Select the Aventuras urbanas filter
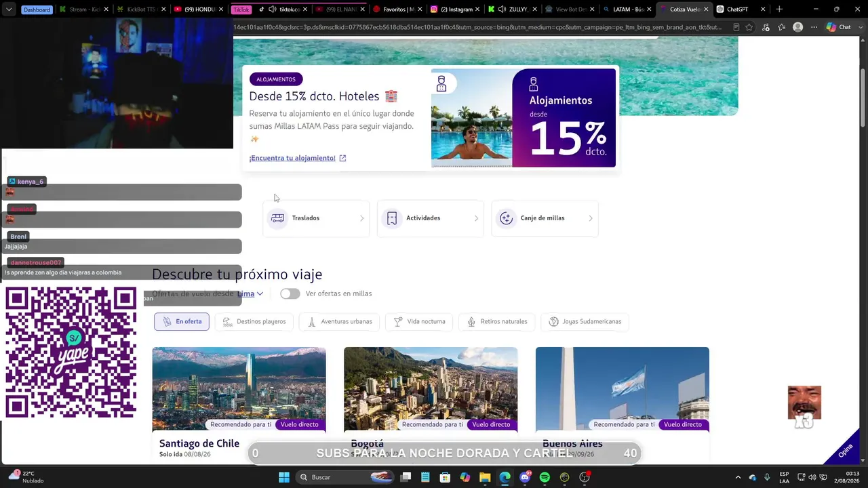 pos(339,321)
